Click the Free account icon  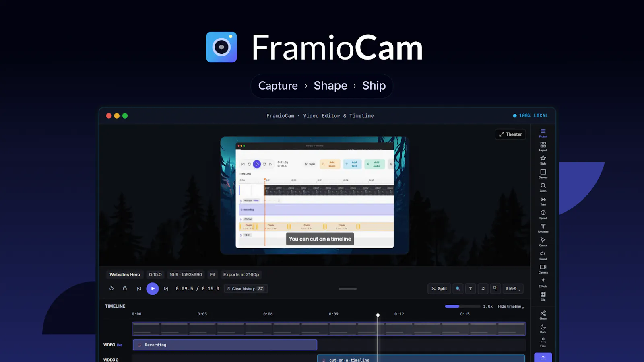point(543,342)
